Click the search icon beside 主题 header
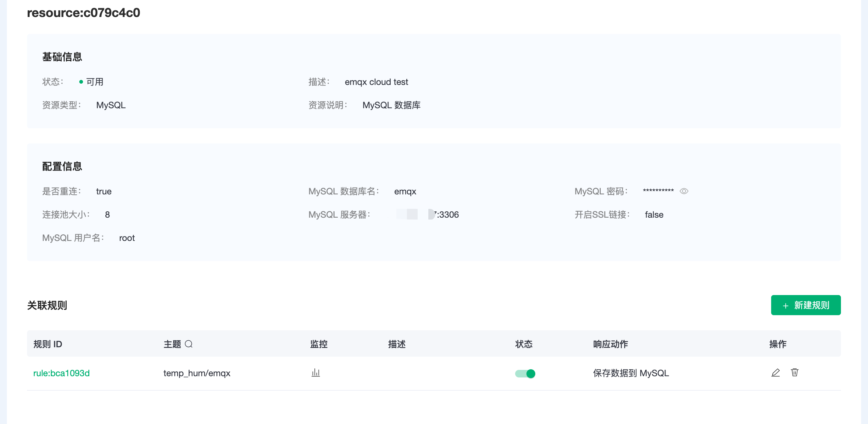The height and width of the screenshot is (424, 868). 189,344
